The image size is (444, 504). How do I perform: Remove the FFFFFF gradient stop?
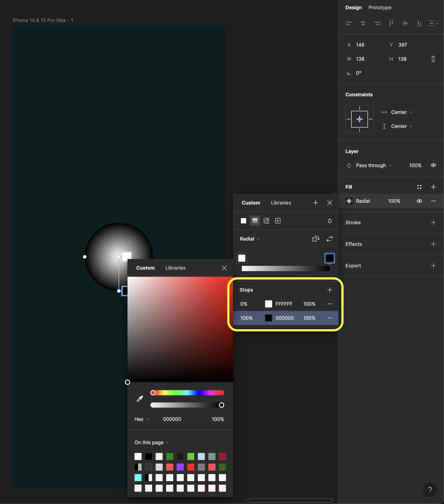tap(330, 304)
